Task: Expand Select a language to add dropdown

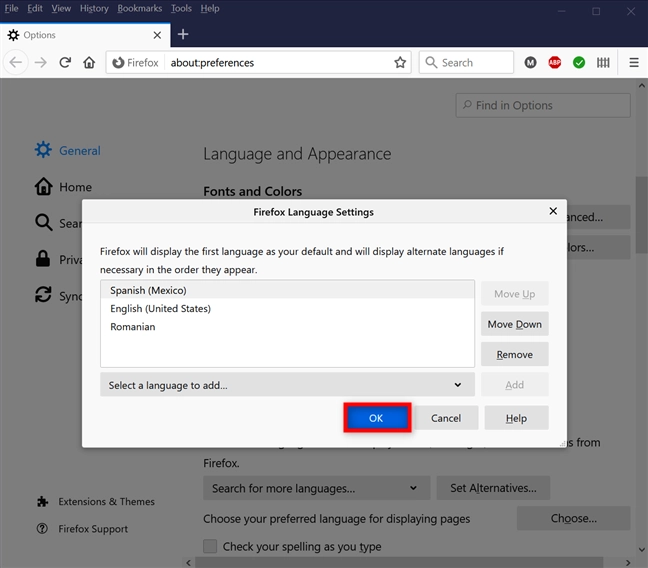Action: tap(287, 385)
